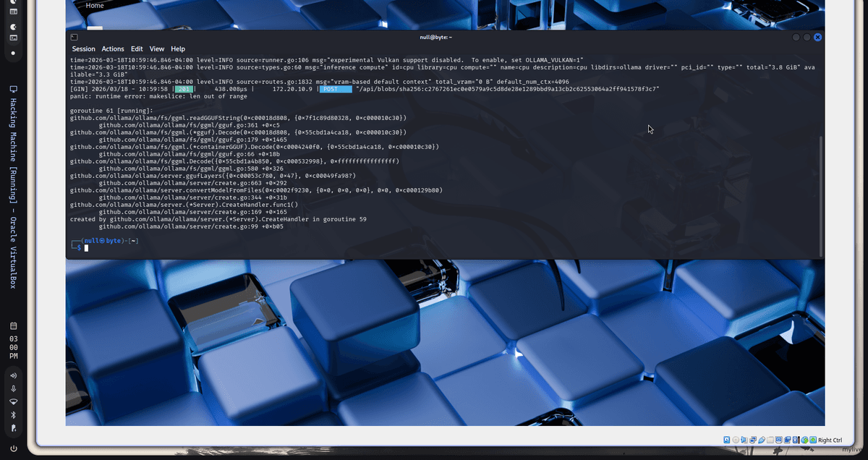The height and width of the screenshot is (460, 868).
Task: Click the terminal icon in the terminal title bar
Action: click(74, 37)
